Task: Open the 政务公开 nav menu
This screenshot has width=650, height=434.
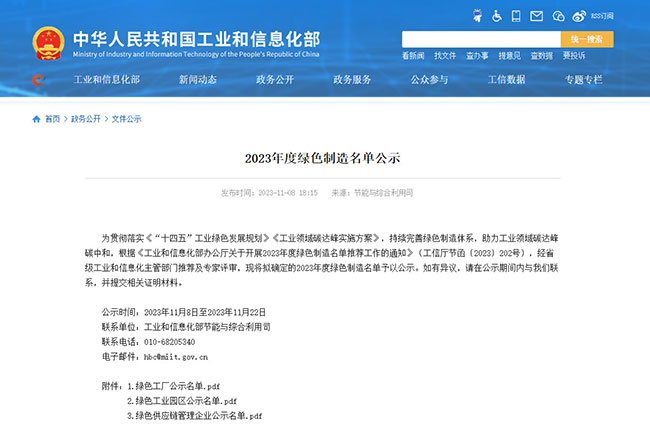Action: (275, 80)
